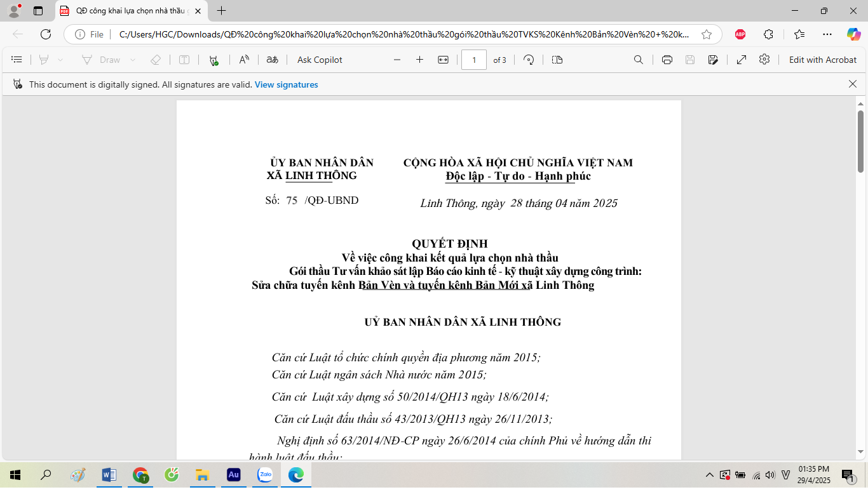Open the PDF toolbar settings gear
The height and width of the screenshot is (499, 868).
click(764, 59)
